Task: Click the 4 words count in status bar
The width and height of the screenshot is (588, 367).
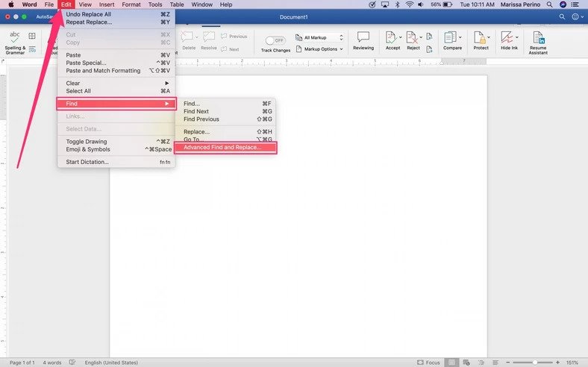Action: (51, 363)
